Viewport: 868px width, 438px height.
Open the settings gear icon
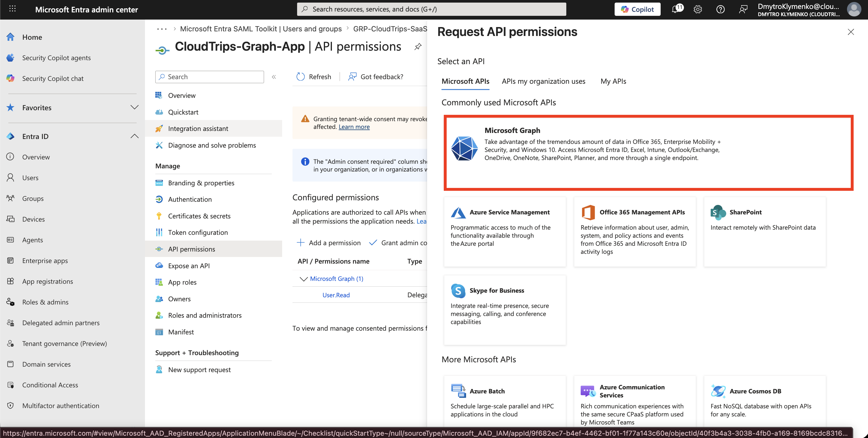tap(698, 9)
